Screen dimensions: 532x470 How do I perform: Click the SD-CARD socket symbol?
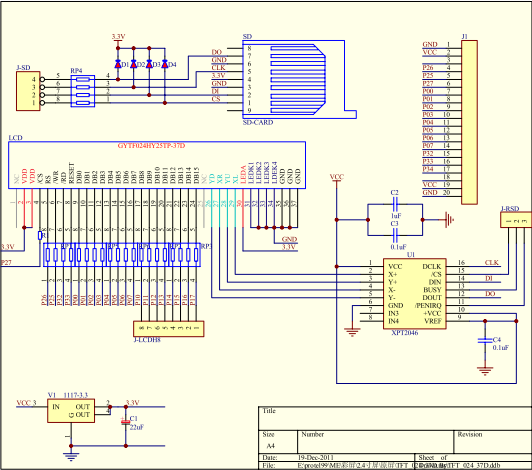pos(299,79)
